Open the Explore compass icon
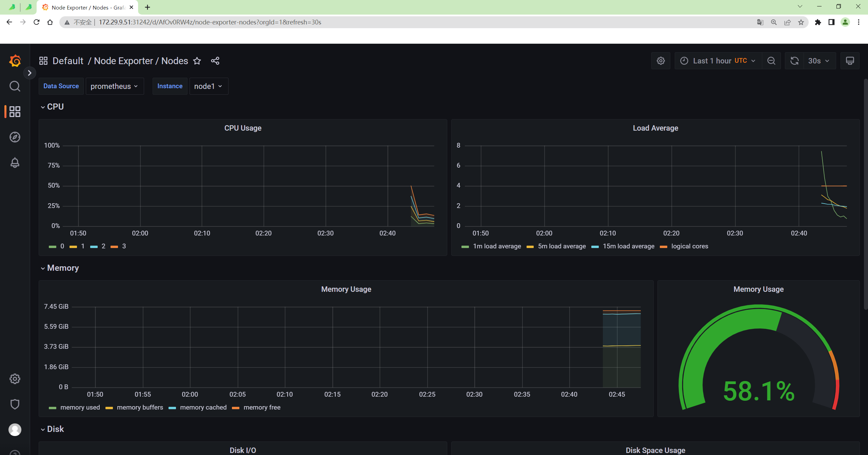Screen dimensions: 868x455 pyautogui.click(x=15, y=137)
